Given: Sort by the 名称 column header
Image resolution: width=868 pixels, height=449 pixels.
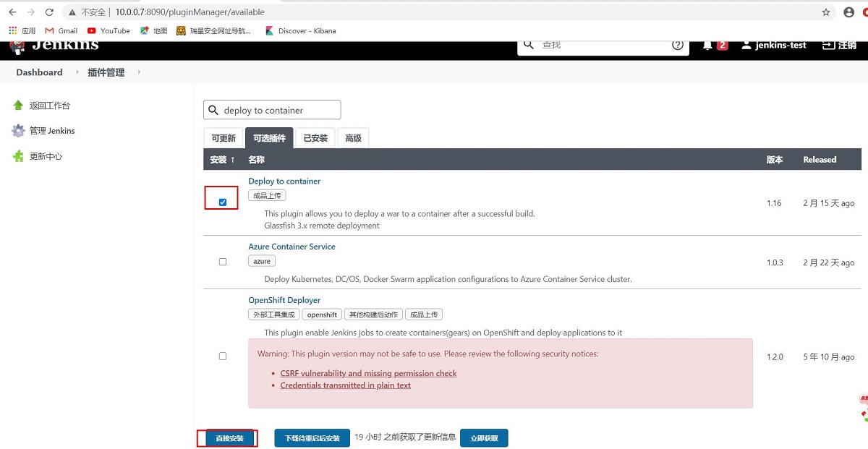Looking at the screenshot, I should pos(256,160).
